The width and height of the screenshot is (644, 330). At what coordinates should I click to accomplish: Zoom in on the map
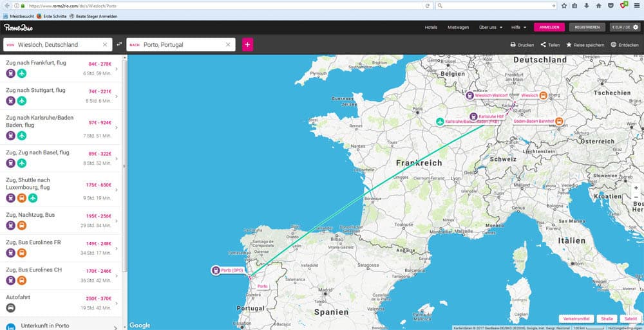[636, 187]
